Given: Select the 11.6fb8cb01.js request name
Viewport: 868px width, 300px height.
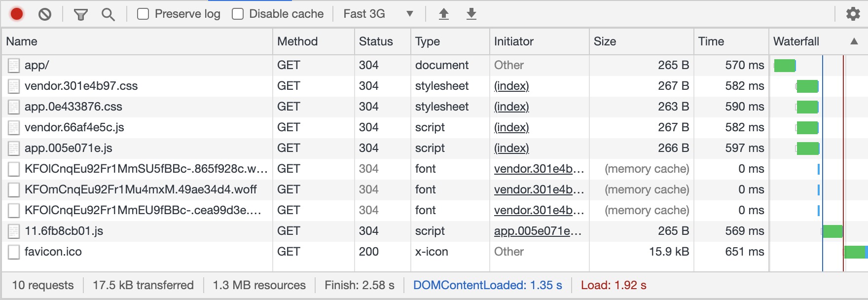Looking at the screenshot, I should (x=64, y=231).
